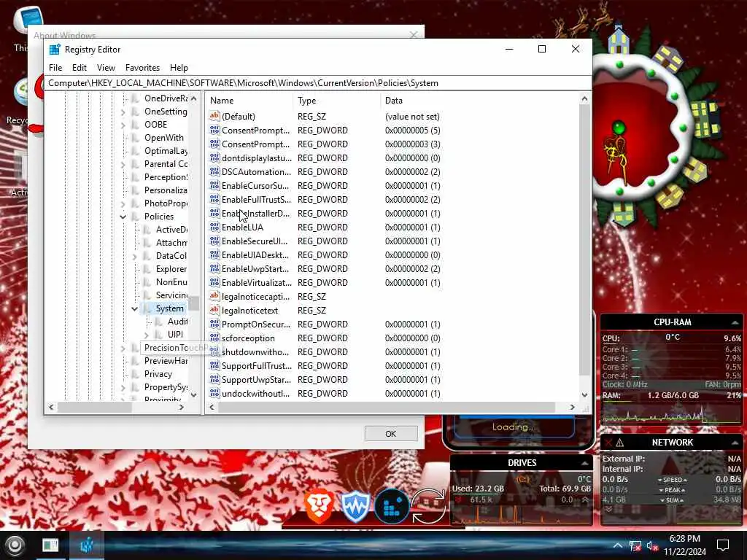
Task: Open the View menu
Action: (x=106, y=68)
